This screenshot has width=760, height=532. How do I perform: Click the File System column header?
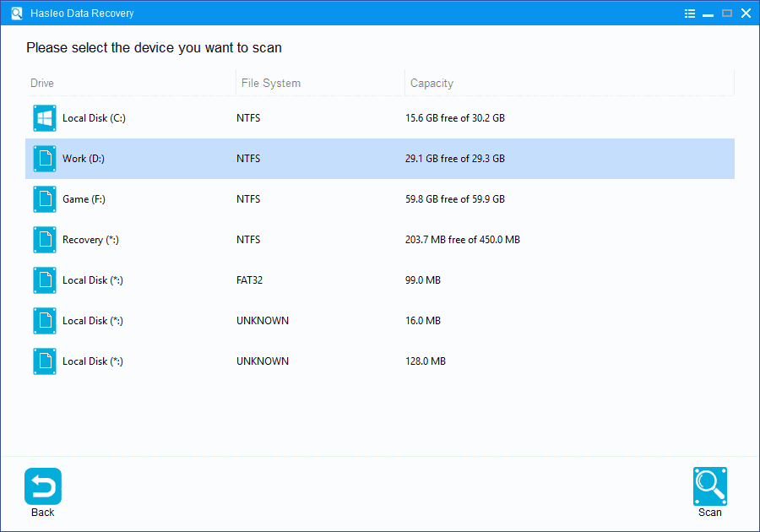click(x=272, y=83)
